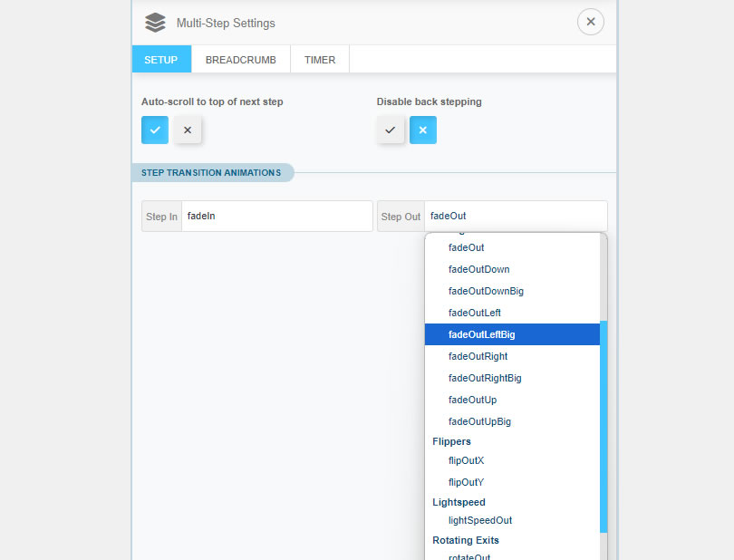This screenshot has width=734, height=560.
Task: Click the Step Out field label
Action: (401, 217)
